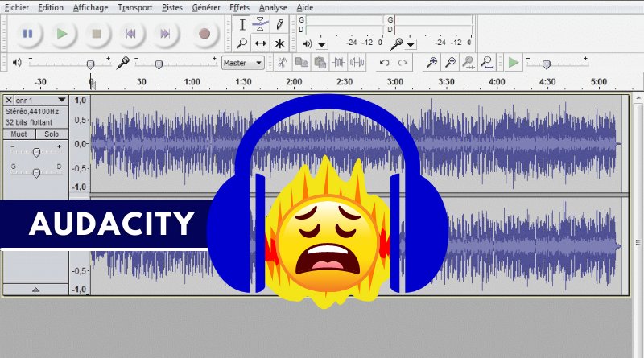Collapse the track using bottom triangle
644x358 pixels.
pyautogui.click(x=35, y=288)
